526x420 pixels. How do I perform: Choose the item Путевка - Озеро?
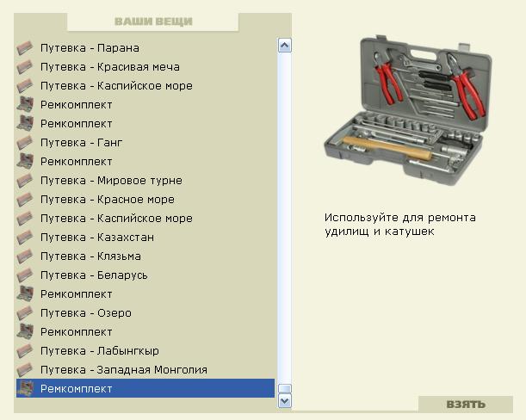(x=86, y=313)
